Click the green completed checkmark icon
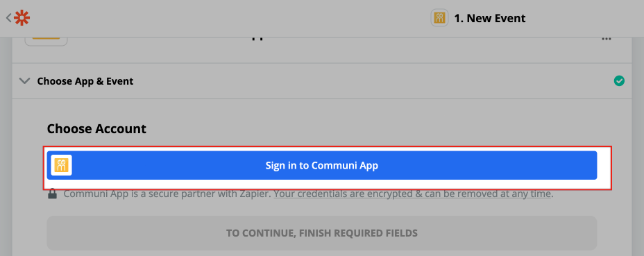The image size is (644, 256). (x=619, y=81)
